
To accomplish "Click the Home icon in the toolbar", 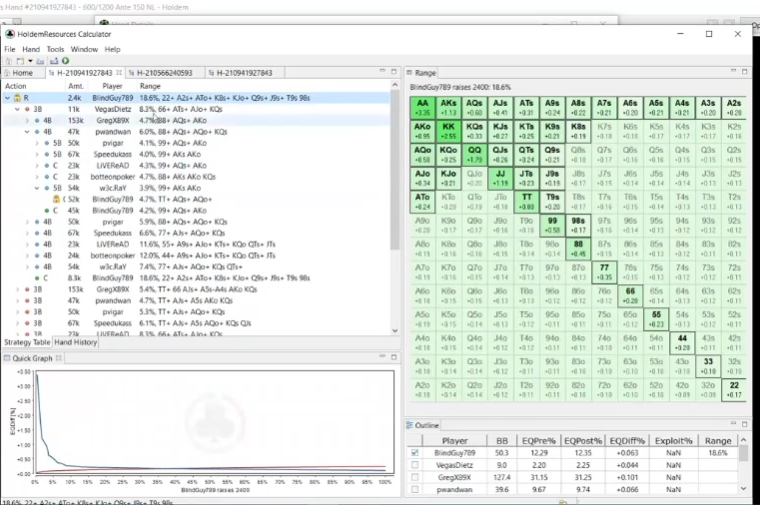I will [9, 61].
